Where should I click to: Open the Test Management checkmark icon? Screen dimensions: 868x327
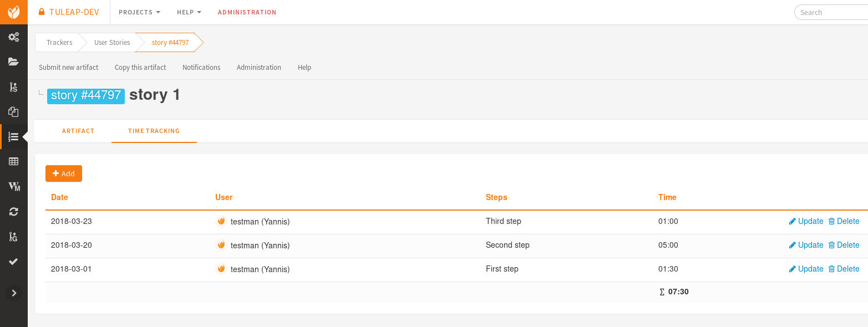pos(14,262)
